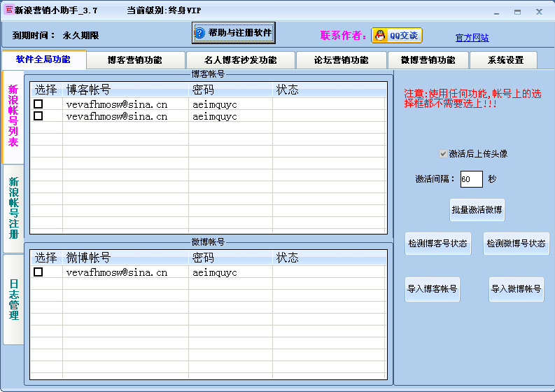Switch to 博客营销功能 tab

click(135, 59)
